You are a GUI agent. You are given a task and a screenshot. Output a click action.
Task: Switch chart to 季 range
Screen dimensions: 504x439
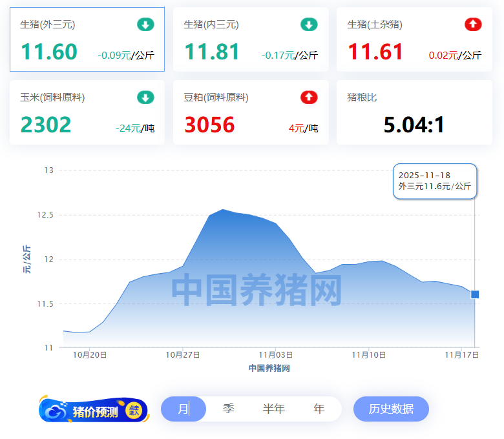coord(229,409)
